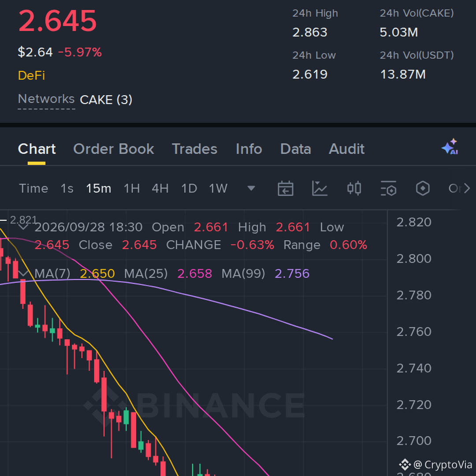This screenshot has width=476, height=476.
Task: Open the AI assistant sparkle icon
Action: pyautogui.click(x=450, y=147)
